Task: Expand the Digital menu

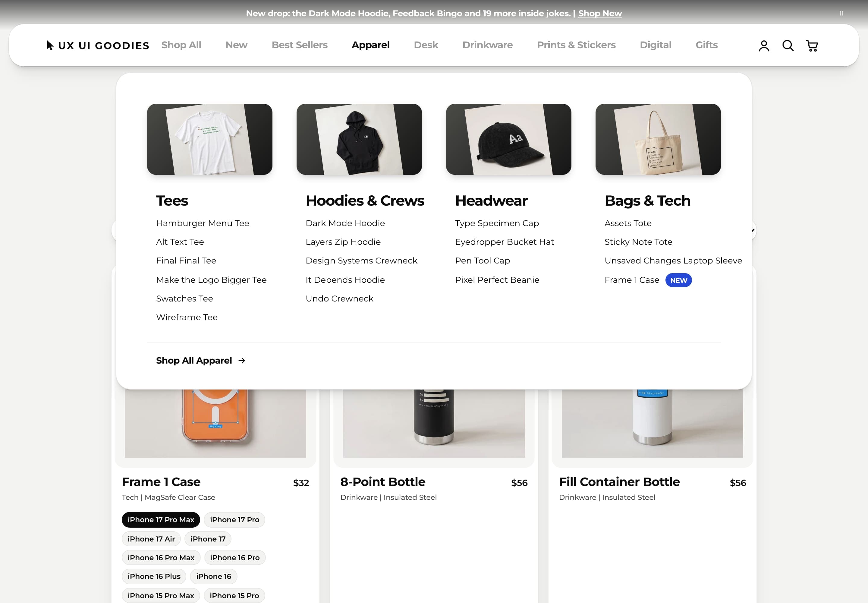Action: point(656,45)
